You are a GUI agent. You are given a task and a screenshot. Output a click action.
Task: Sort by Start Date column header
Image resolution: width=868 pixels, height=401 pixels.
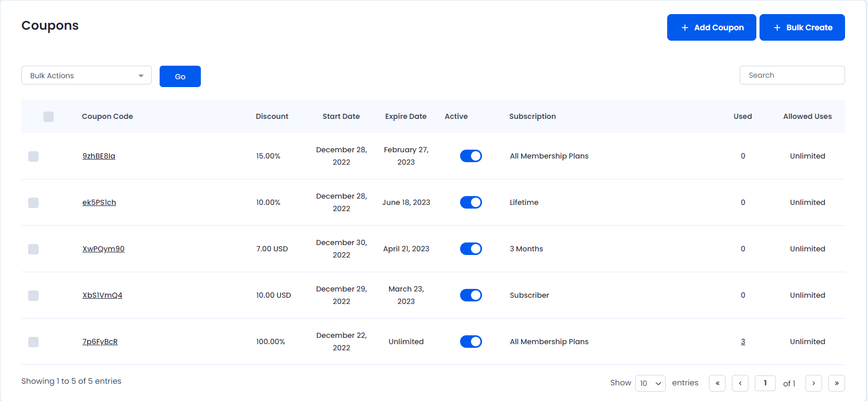coord(341,116)
